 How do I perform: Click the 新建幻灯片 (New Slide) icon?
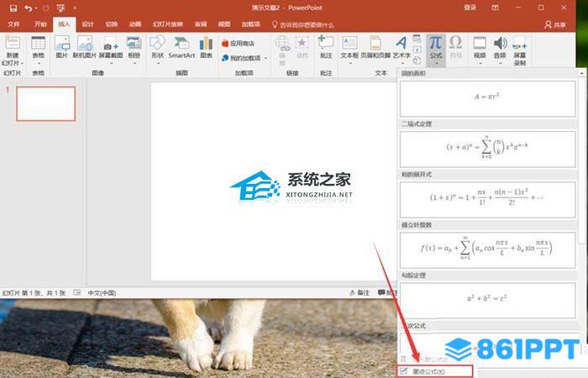[x=13, y=44]
